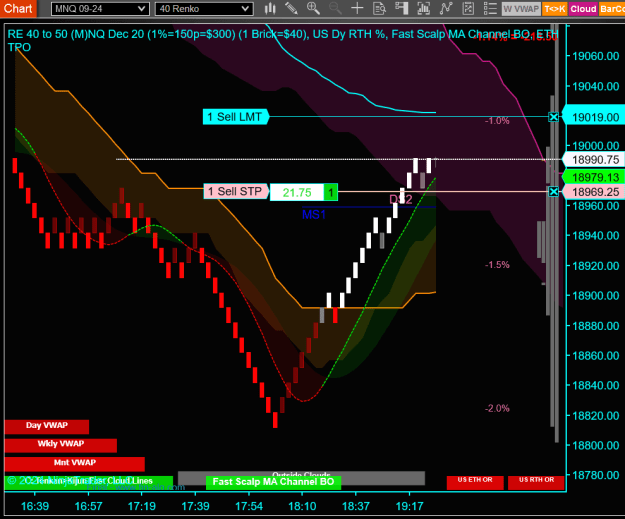This screenshot has width=625, height=519.
Task: Open the data box icon
Action: pos(379,8)
